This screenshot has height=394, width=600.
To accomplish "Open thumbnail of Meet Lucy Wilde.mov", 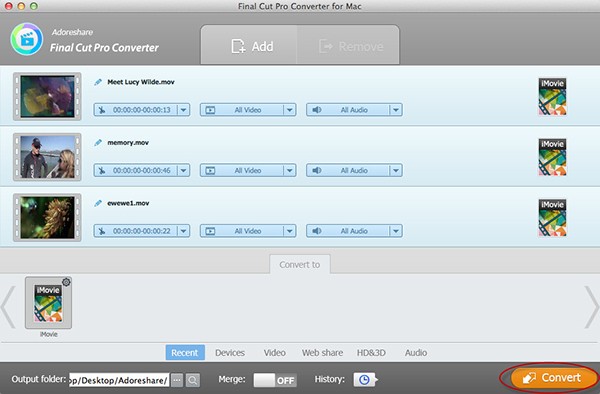I will [x=47, y=96].
